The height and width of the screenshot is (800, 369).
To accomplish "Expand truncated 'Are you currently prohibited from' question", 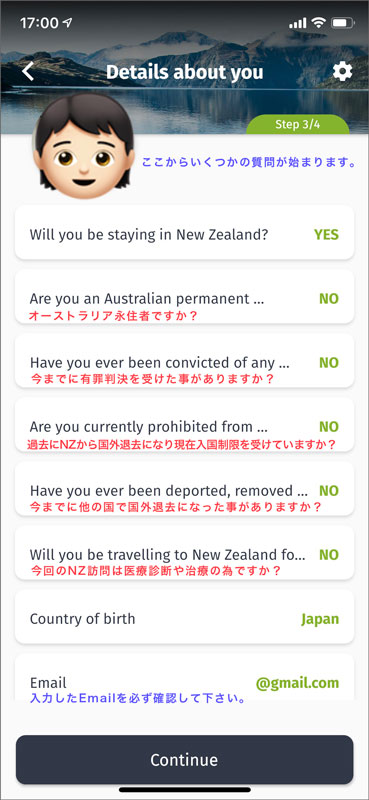I will point(149,427).
